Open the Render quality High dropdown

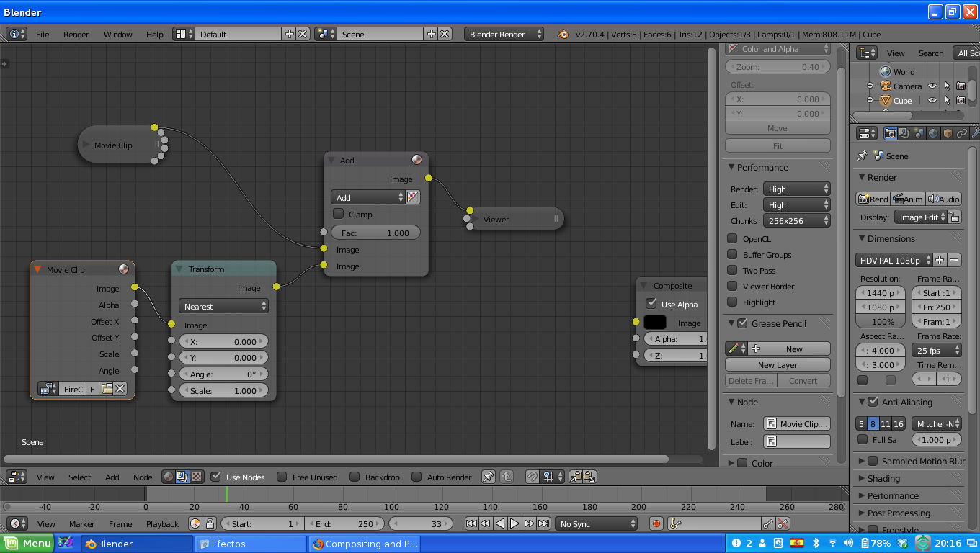(796, 189)
